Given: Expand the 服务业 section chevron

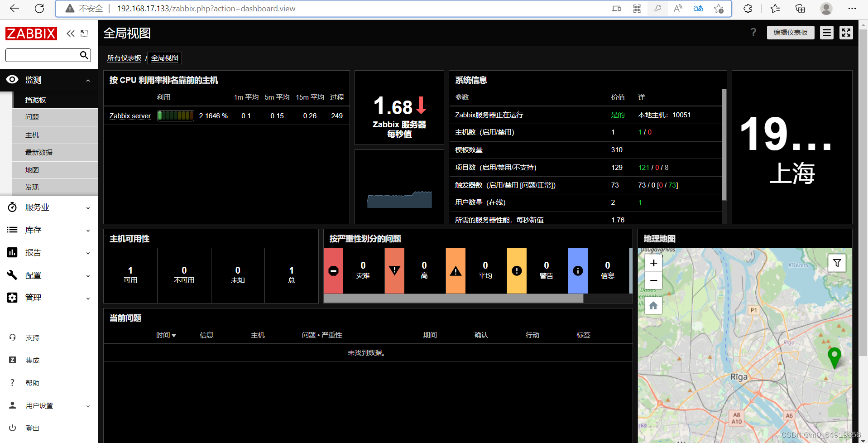Looking at the screenshot, I should [88, 208].
